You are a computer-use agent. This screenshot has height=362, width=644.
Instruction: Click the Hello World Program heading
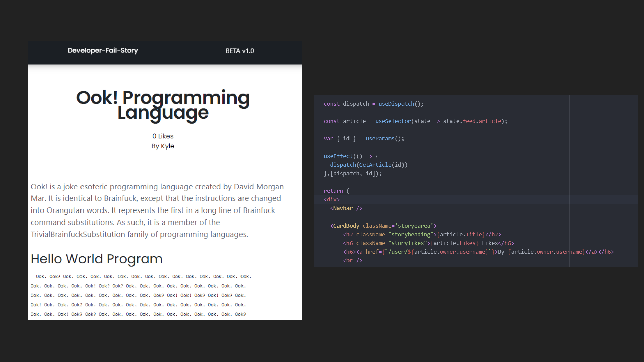97,259
